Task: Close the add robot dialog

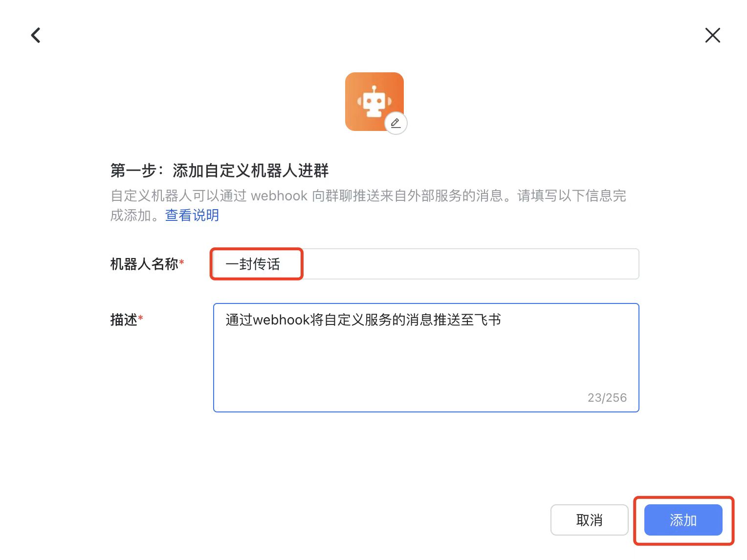Action: pos(712,35)
